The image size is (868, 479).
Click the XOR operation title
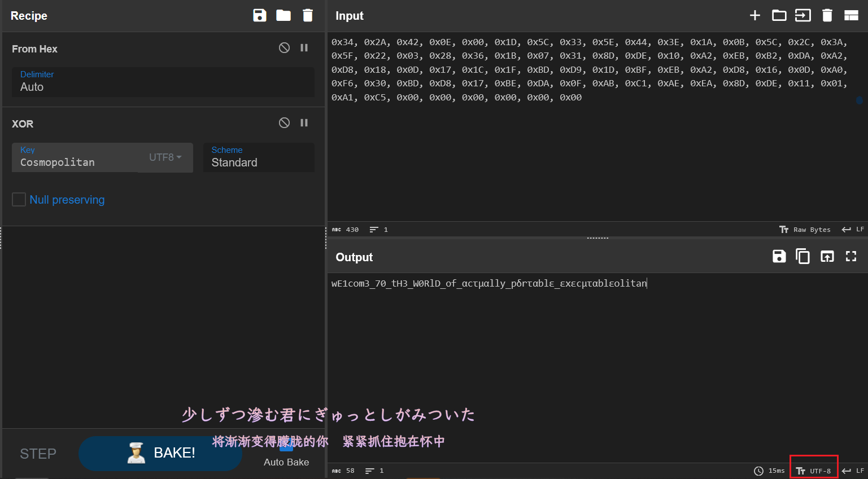click(x=23, y=124)
